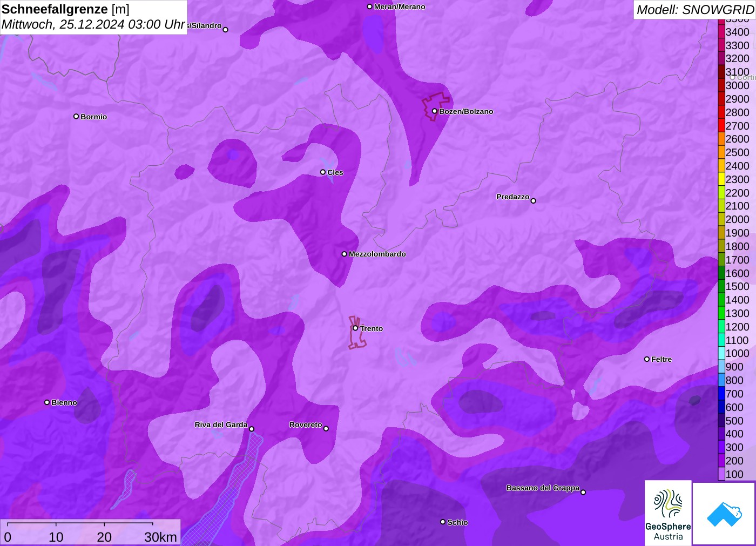Screen dimensions: 756x546
Task: Click the '20' scale bar label
Action: pyautogui.click(x=104, y=537)
